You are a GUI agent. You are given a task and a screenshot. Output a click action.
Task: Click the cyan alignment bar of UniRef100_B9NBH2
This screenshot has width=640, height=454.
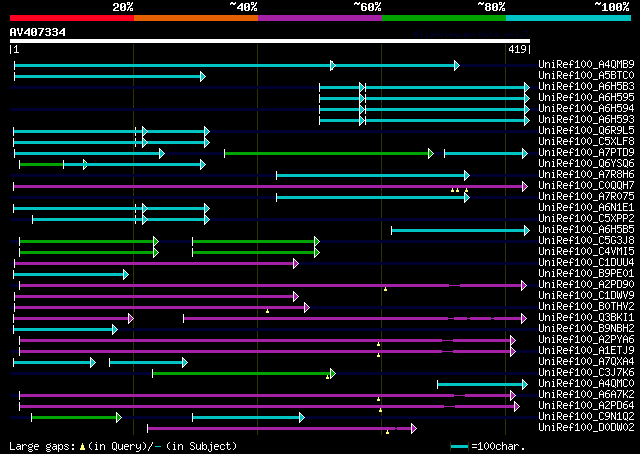tap(65, 329)
